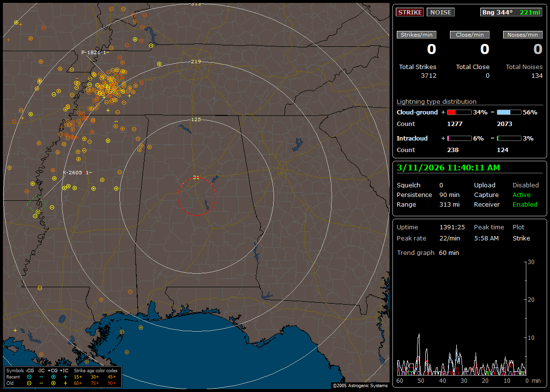Image resolution: width=550 pixels, height=392 pixels.
Task: Toggle the STRIKE indicator button
Action: (410, 12)
